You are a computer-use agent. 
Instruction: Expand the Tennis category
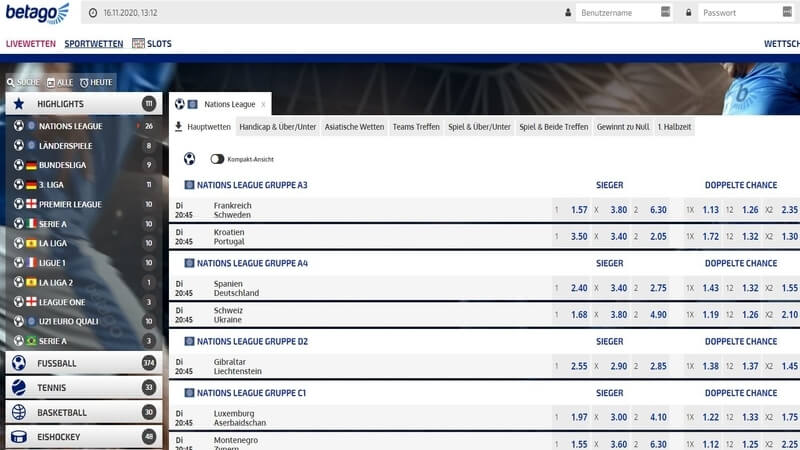click(84, 388)
